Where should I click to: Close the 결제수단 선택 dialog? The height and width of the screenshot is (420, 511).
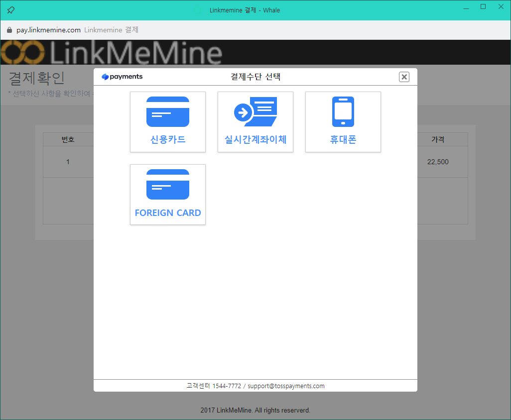pyautogui.click(x=404, y=77)
